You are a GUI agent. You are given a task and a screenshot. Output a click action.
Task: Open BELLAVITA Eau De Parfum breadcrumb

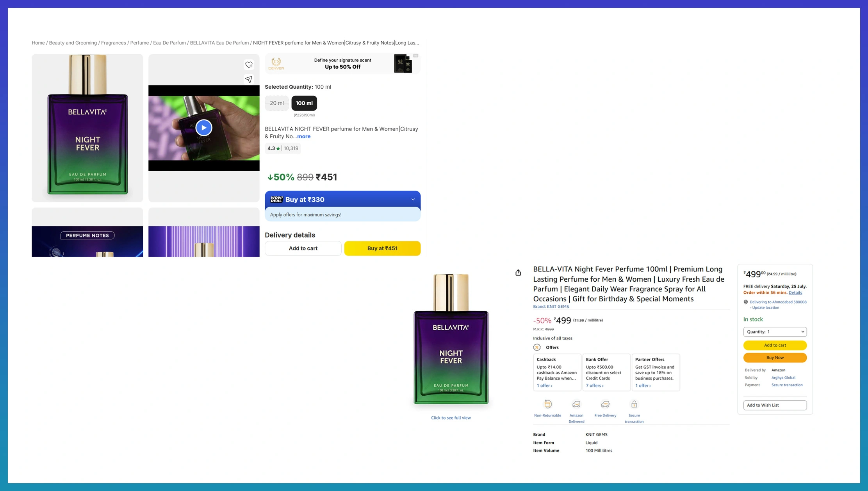[219, 43]
